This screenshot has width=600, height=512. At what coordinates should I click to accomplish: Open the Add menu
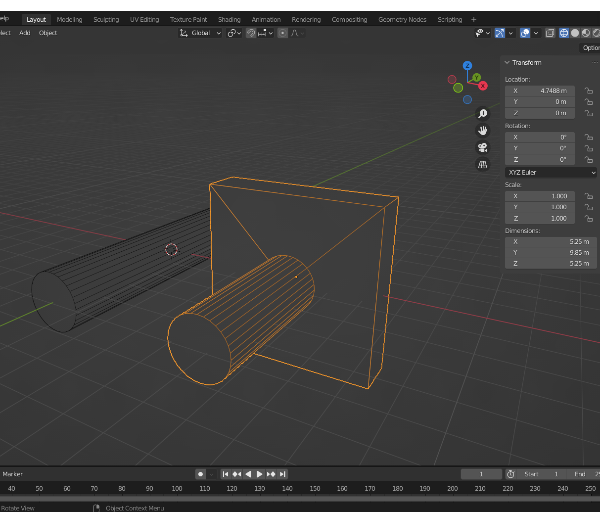24,33
